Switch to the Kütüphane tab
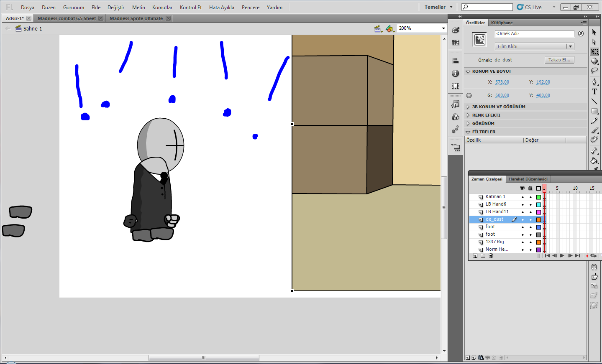 pos(502,23)
